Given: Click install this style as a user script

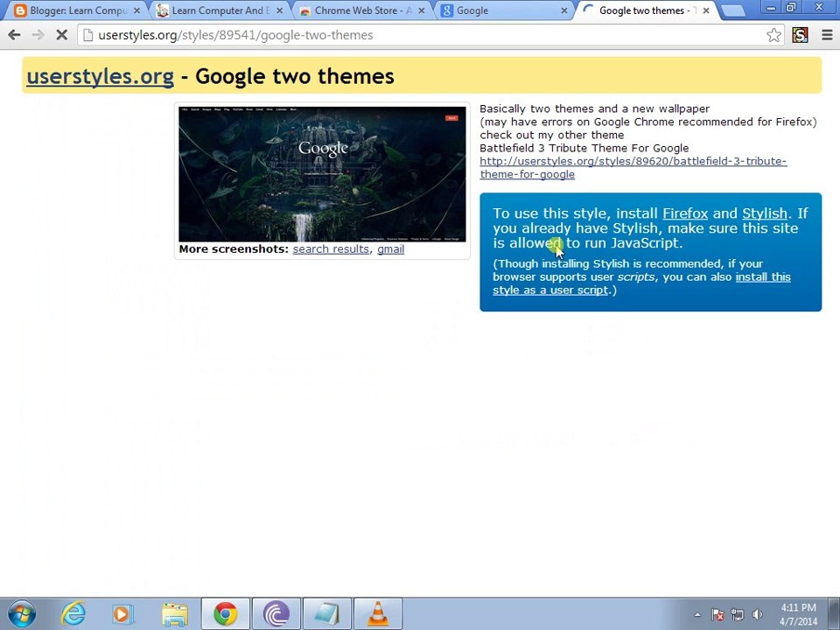Looking at the screenshot, I should pos(641,283).
